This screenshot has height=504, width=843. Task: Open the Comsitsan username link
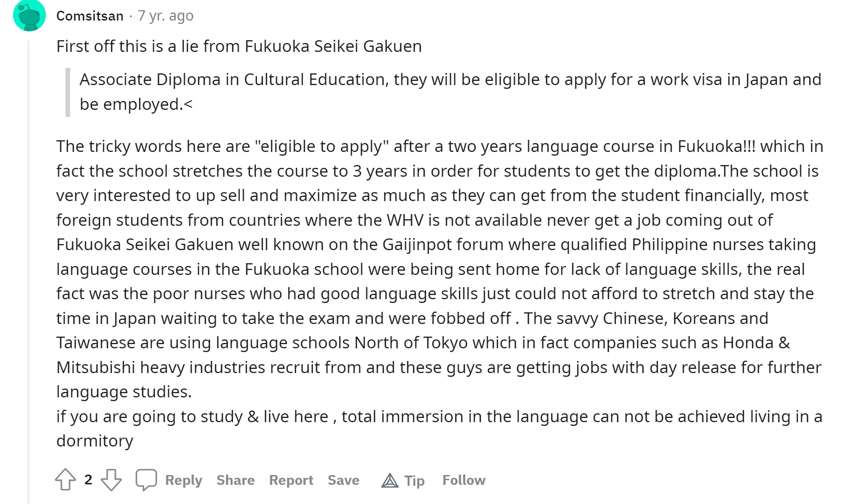[x=90, y=16]
